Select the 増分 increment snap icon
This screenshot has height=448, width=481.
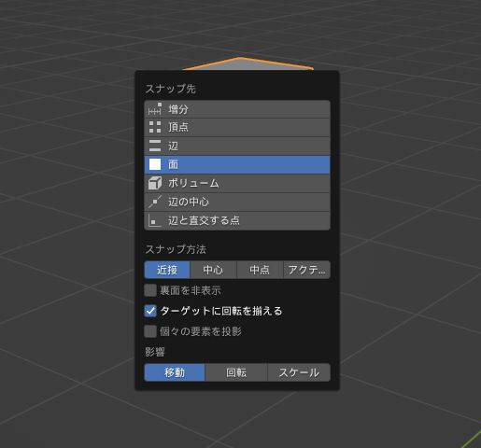[x=155, y=109]
